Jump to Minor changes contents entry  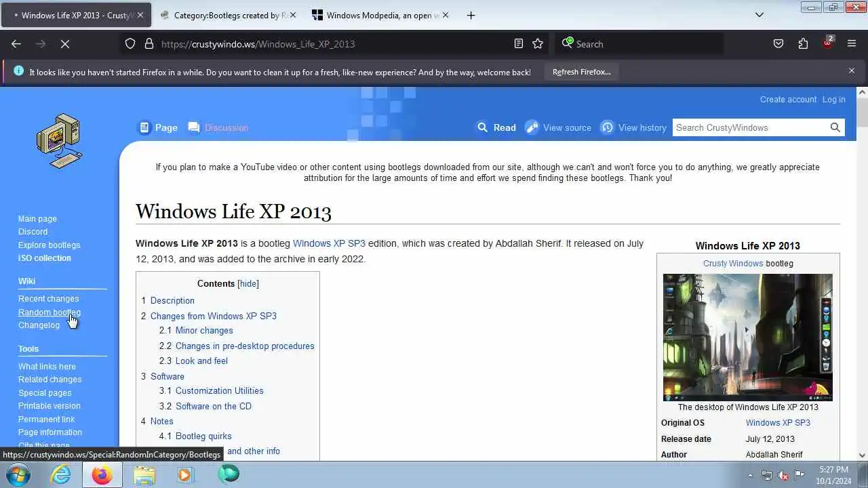coord(204,331)
